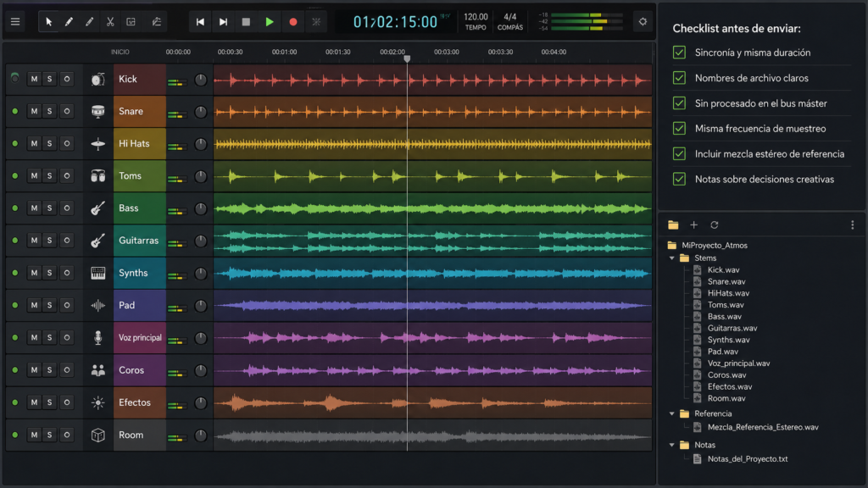Select Room.wav in the Stems folder

[x=726, y=398]
